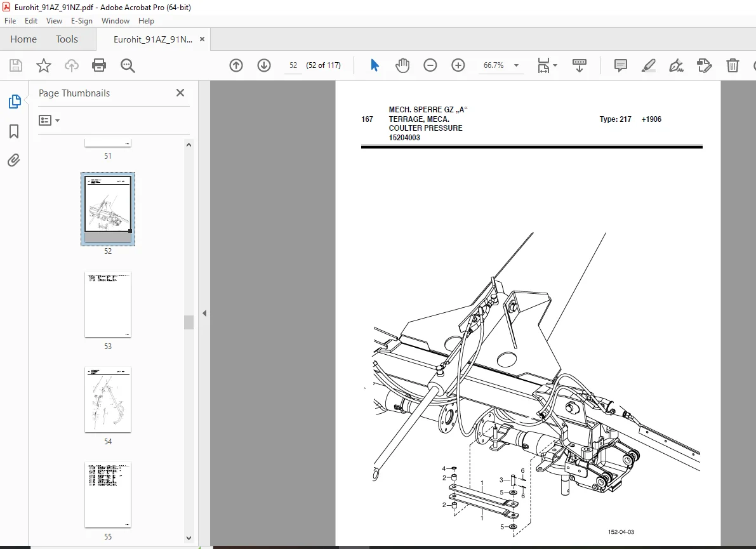Click the 'Type: 217' text on page
Image resolution: width=756 pixels, height=549 pixels.
[x=615, y=119]
